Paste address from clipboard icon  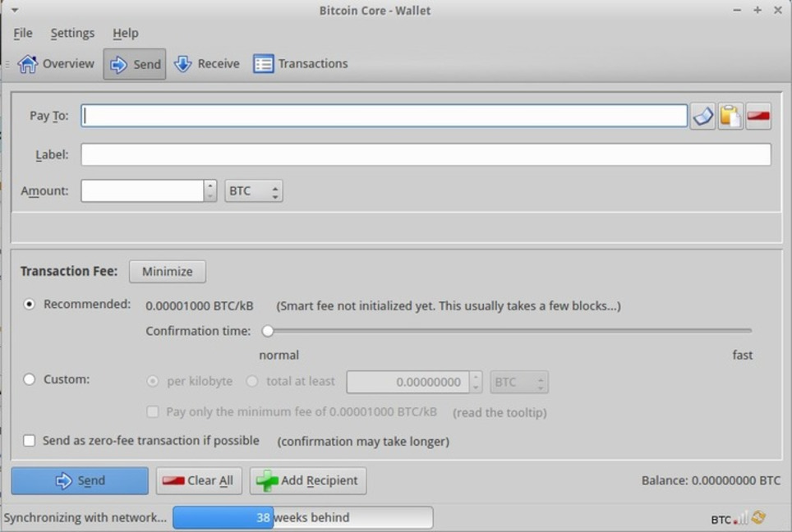(730, 116)
